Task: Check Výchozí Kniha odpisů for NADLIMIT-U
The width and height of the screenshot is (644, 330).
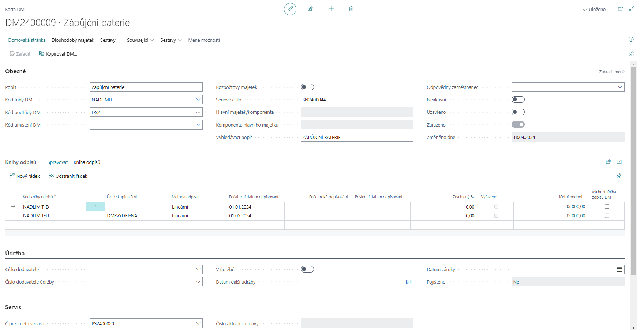Action: [x=607, y=216]
